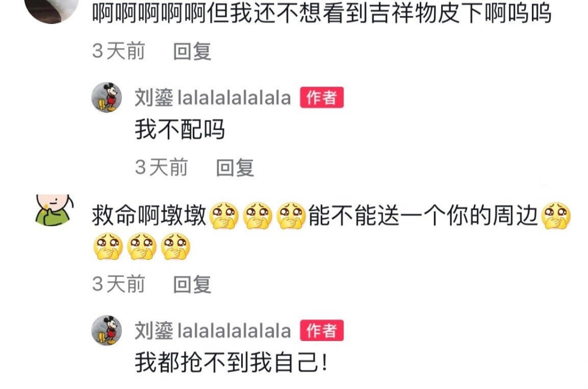Image resolution: width=588 pixels, height=389 pixels.
Task: Tap the 作者 badge above "我都抢不到我自己"
Action: [x=322, y=331]
